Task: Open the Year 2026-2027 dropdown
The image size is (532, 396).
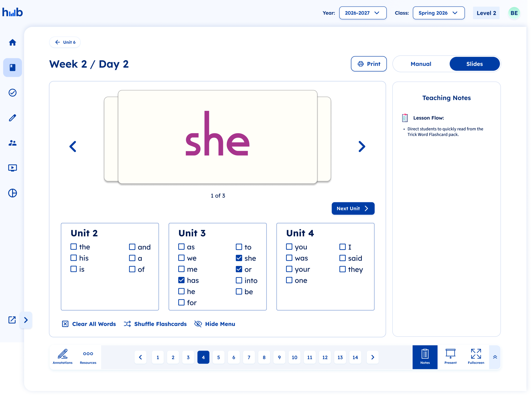Action: point(363,13)
